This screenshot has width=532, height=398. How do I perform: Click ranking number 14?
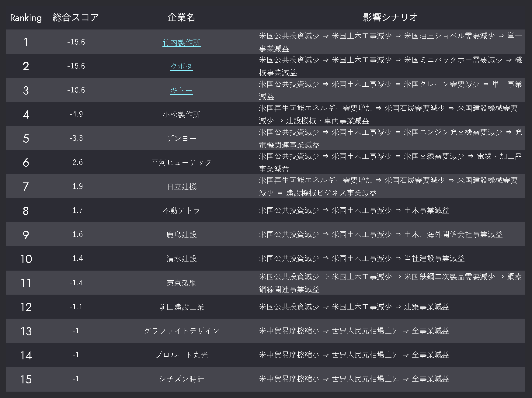click(26, 355)
